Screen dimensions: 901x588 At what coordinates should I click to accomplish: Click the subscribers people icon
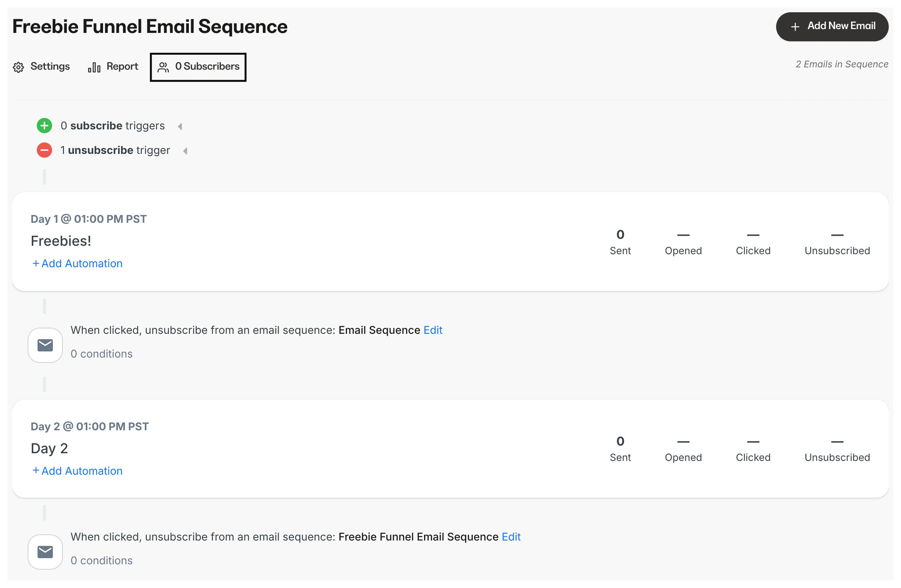tap(164, 67)
